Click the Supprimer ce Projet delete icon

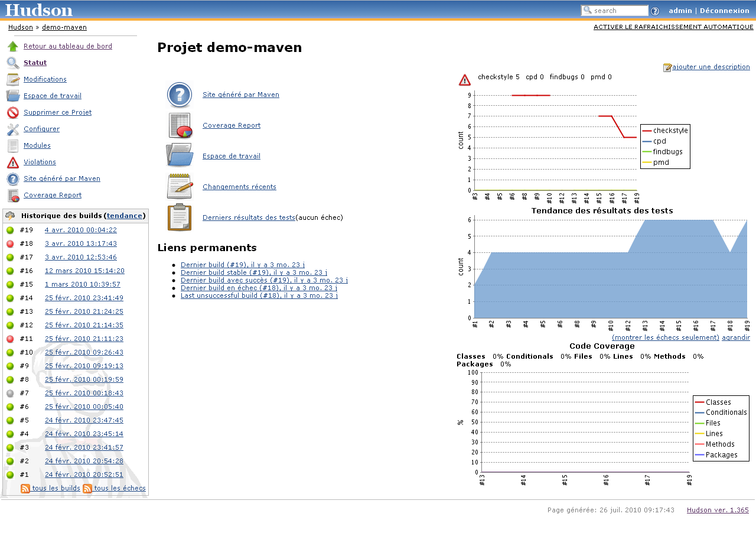(13, 113)
